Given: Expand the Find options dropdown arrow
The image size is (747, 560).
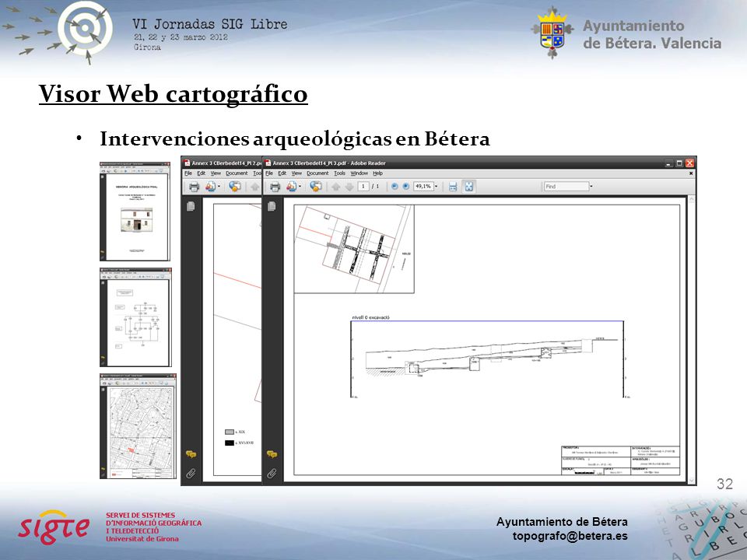Looking at the screenshot, I should tap(591, 187).
